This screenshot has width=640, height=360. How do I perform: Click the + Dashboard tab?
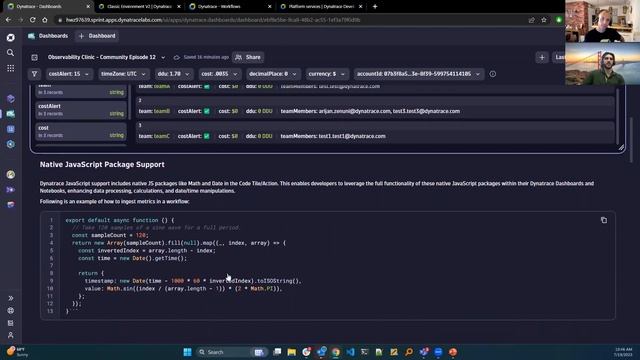point(97,36)
